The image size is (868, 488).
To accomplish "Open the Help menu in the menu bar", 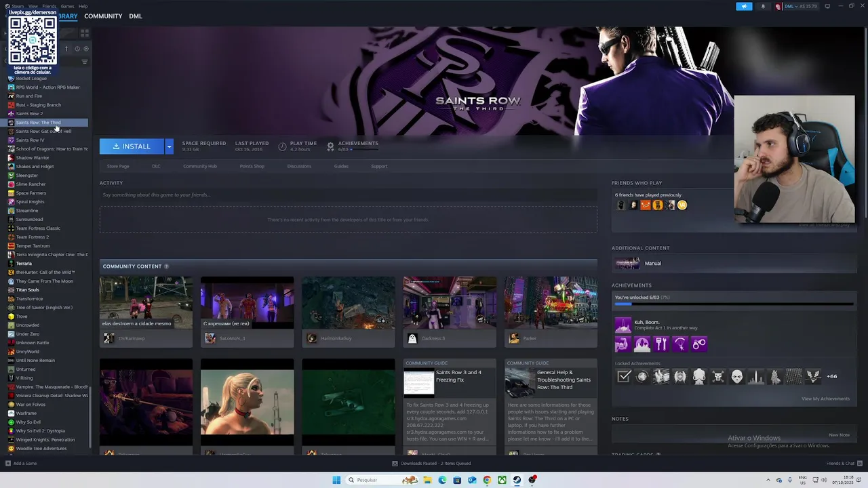I will tap(83, 6).
